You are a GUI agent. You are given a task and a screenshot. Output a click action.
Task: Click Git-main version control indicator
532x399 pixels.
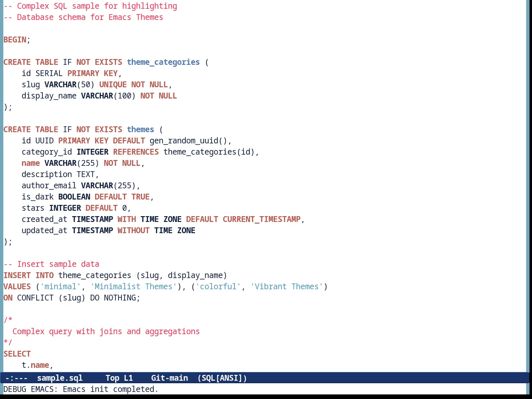(170, 378)
